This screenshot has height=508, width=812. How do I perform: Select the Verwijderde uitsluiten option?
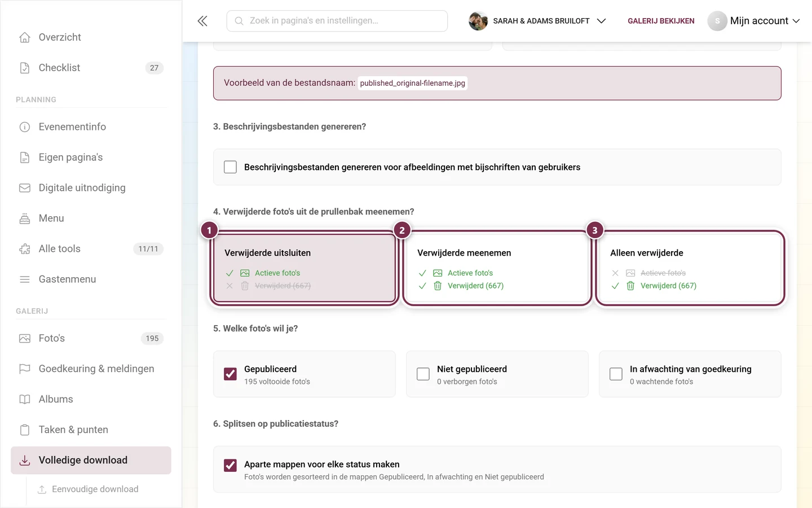(304, 268)
